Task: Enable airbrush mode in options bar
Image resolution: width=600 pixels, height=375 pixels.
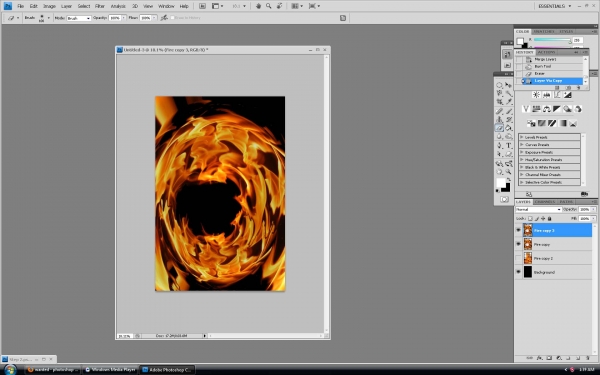Action: (x=164, y=18)
